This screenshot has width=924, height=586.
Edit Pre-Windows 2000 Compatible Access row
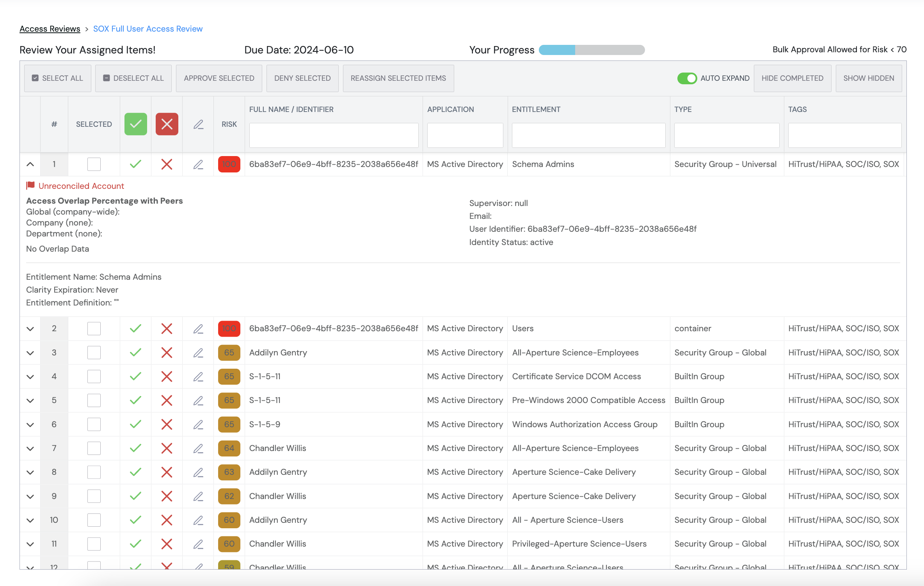[198, 400]
